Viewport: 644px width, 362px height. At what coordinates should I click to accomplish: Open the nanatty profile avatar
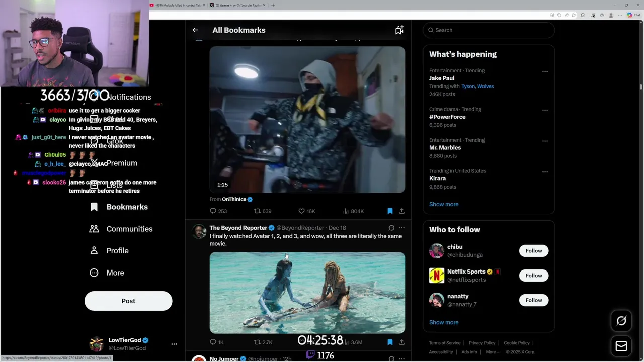point(437,300)
